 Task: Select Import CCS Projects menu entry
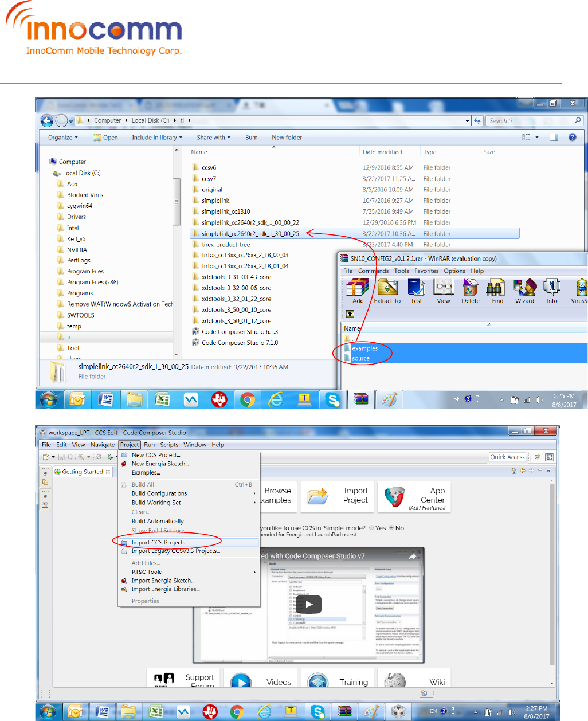(x=189, y=543)
